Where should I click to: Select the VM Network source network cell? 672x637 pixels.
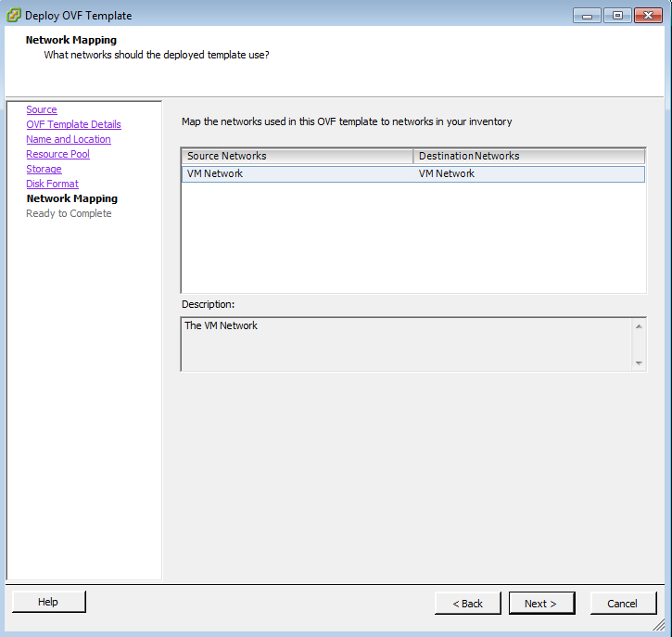298,173
